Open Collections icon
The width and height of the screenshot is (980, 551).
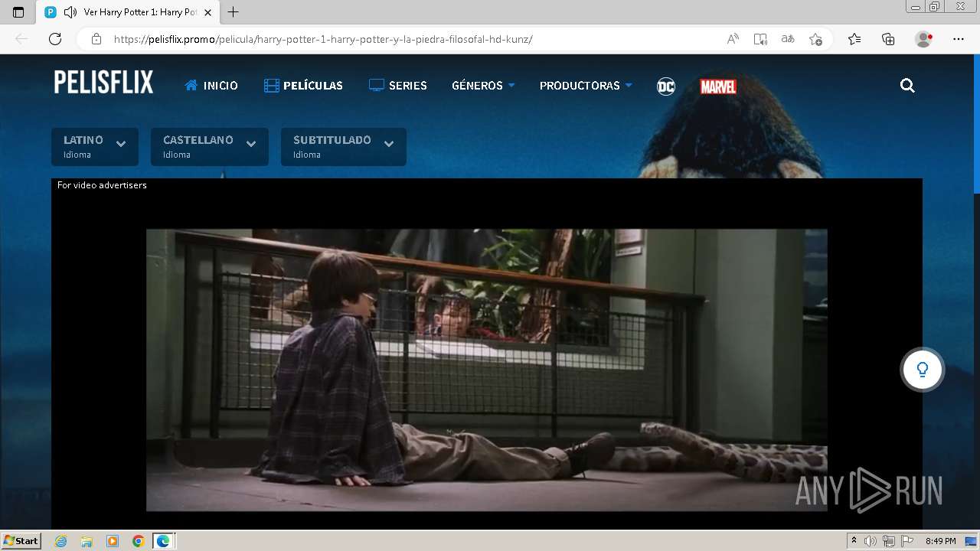(x=888, y=39)
